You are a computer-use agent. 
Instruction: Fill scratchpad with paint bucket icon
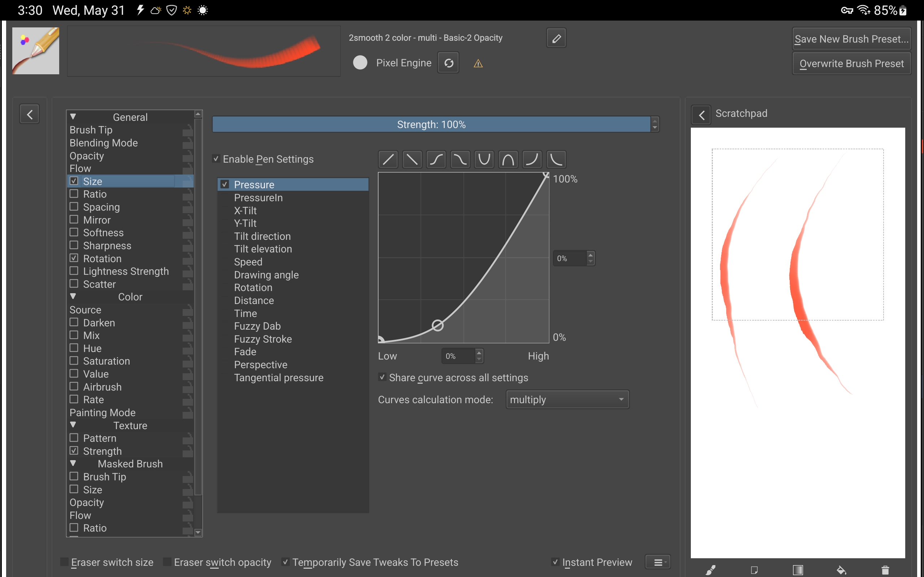[x=842, y=570]
